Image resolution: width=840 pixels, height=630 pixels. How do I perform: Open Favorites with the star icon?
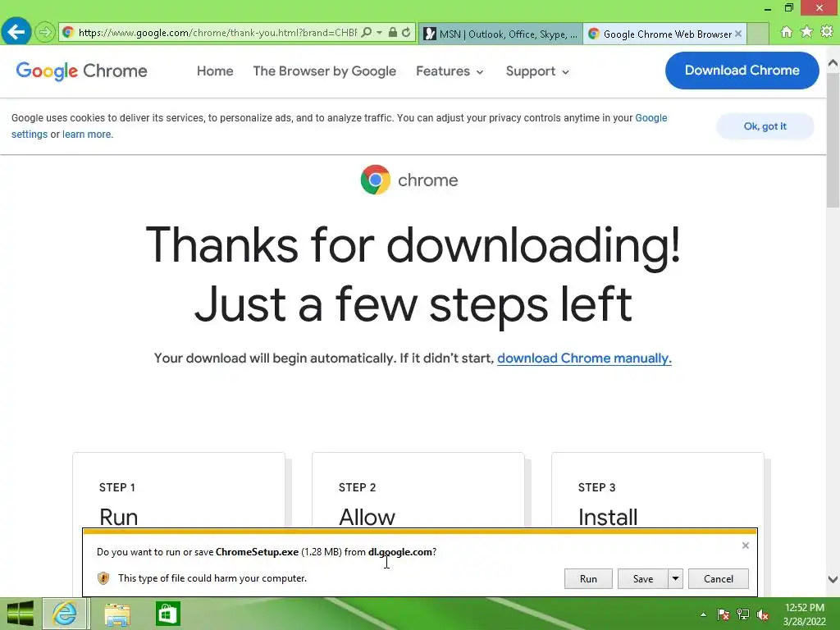pos(806,32)
